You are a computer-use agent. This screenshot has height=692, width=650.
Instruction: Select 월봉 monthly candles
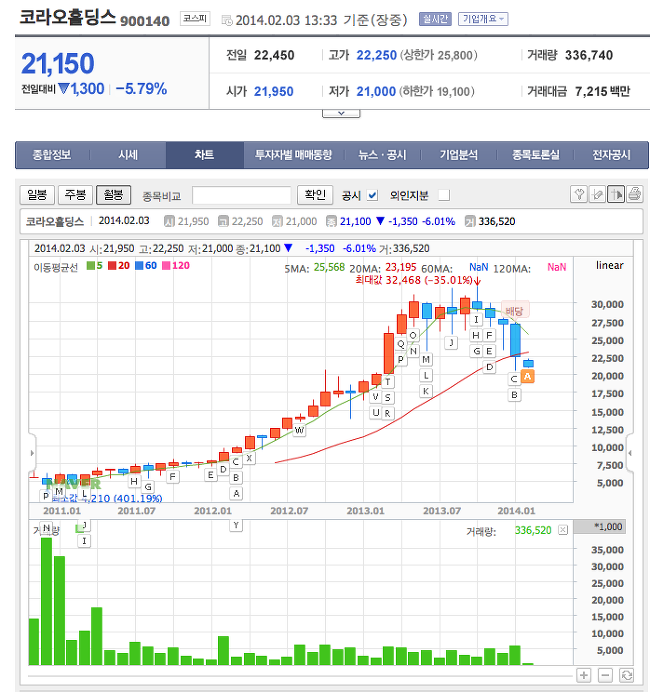coord(113,195)
